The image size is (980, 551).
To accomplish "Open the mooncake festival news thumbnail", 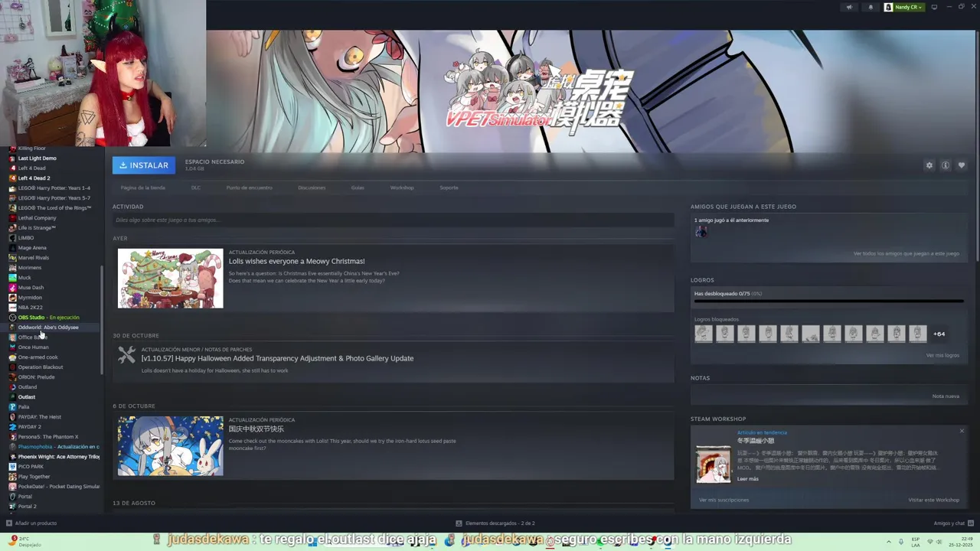I will click(170, 446).
